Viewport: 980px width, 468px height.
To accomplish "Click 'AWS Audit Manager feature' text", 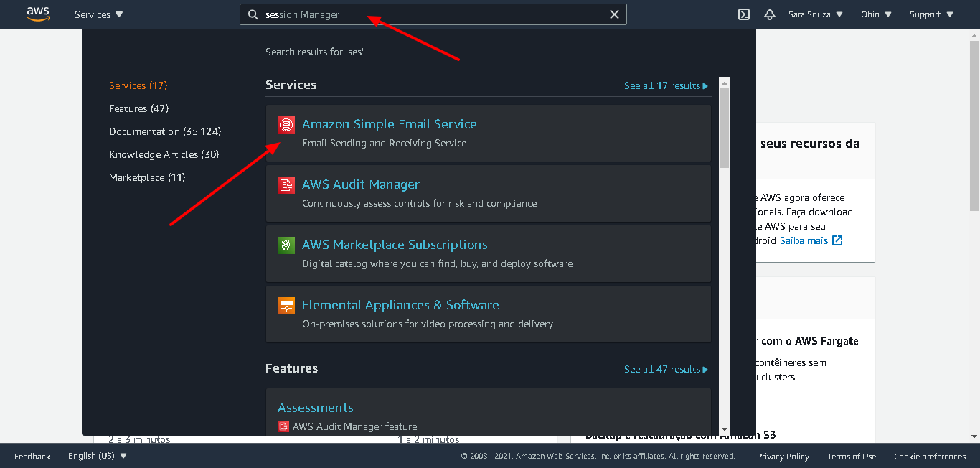I will (x=355, y=426).
